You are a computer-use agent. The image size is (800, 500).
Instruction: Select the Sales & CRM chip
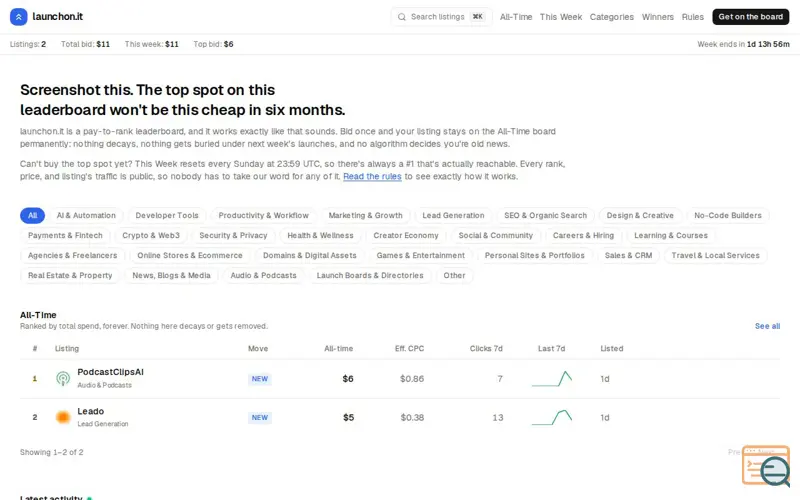pyautogui.click(x=628, y=255)
